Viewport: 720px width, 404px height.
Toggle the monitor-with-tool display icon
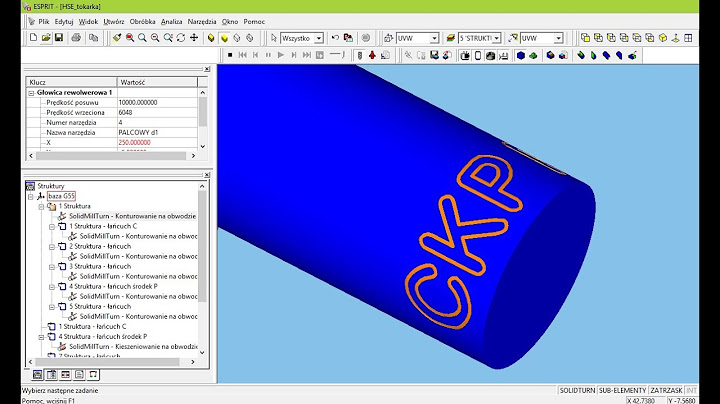465,55
